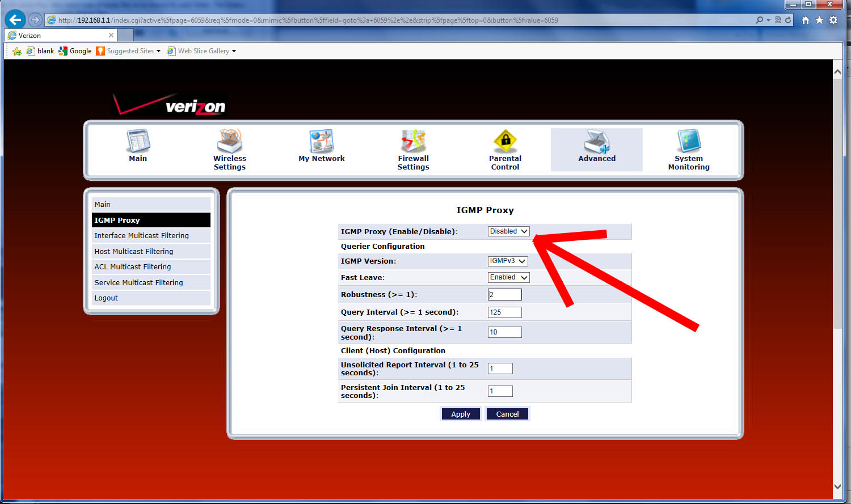Image resolution: width=851 pixels, height=504 pixels.
Task: Click Logout in the sidebar
Action: tap(106, 298)
